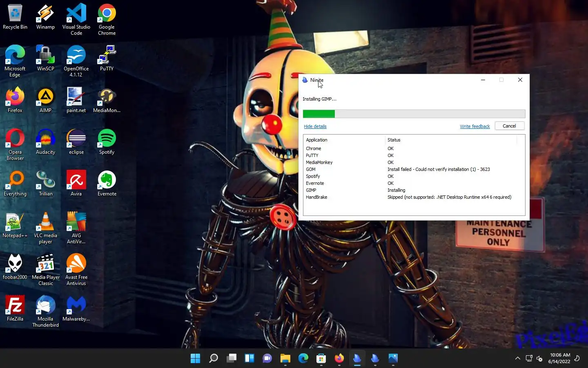Click the Status column header
The image size is (588, 368).
(x=451, y=140)
